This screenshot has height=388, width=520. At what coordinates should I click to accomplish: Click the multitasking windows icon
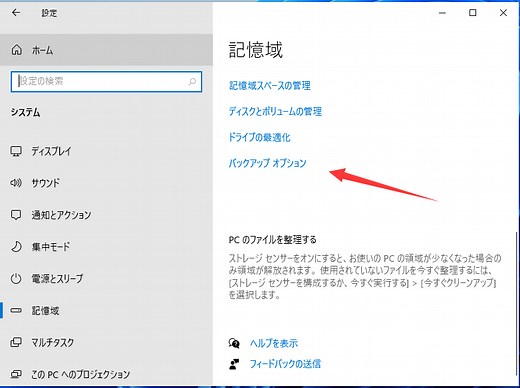point(16,342)
